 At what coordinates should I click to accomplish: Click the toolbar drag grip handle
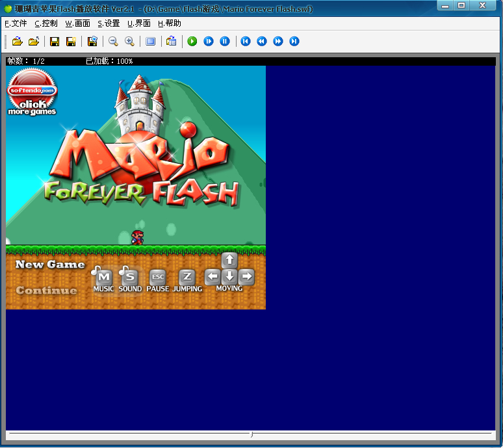pos(5,42)
